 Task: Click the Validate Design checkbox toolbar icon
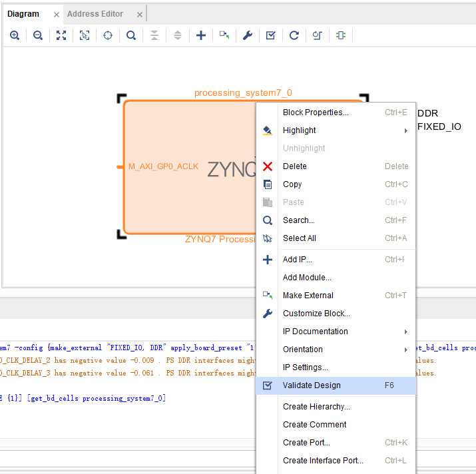[270, 35]
